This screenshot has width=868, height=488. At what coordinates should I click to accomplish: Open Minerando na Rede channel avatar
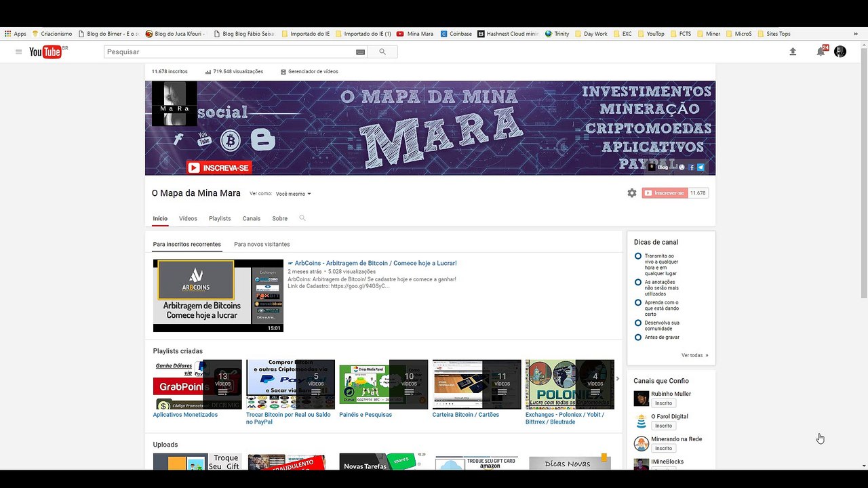tap(641, 444)
